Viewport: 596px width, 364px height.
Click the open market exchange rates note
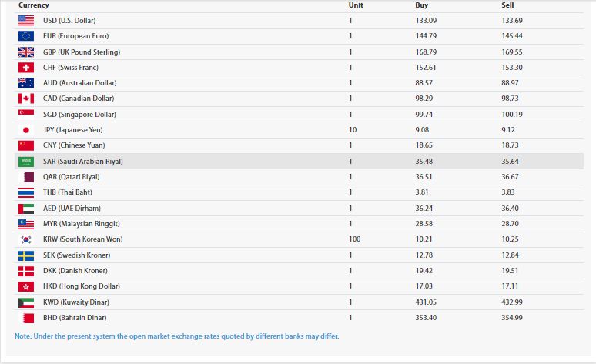pyautogui.click(x=176, y=336)
